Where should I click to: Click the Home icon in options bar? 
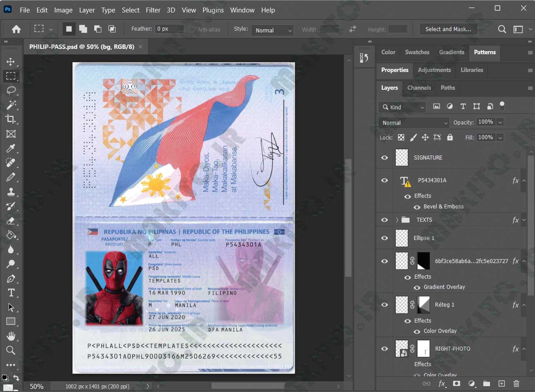coord(16,29)
